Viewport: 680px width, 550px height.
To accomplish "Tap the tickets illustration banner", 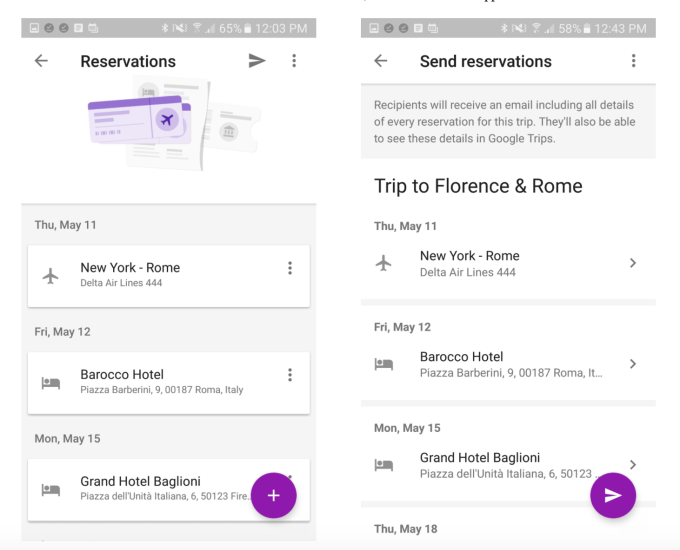I will (x=168, y=125).
